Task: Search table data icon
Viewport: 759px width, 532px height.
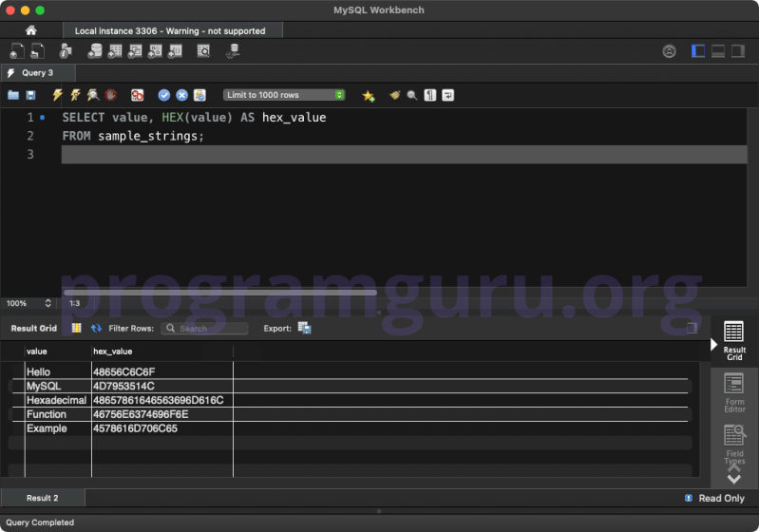Action: [x=204, y=51]
